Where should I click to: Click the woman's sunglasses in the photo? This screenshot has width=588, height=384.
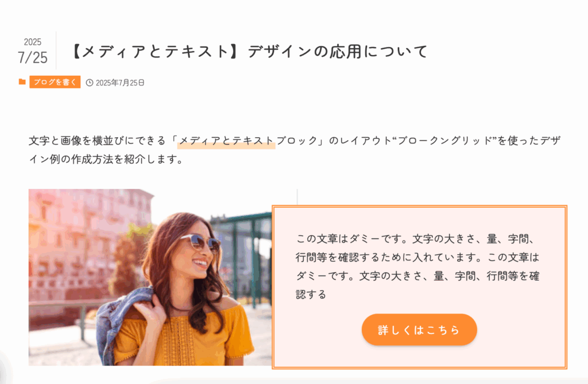201,243
